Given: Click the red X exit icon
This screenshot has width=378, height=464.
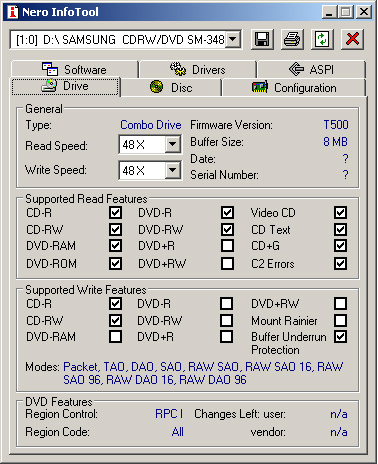Looking at the screenshot, I should pos(352,40).
